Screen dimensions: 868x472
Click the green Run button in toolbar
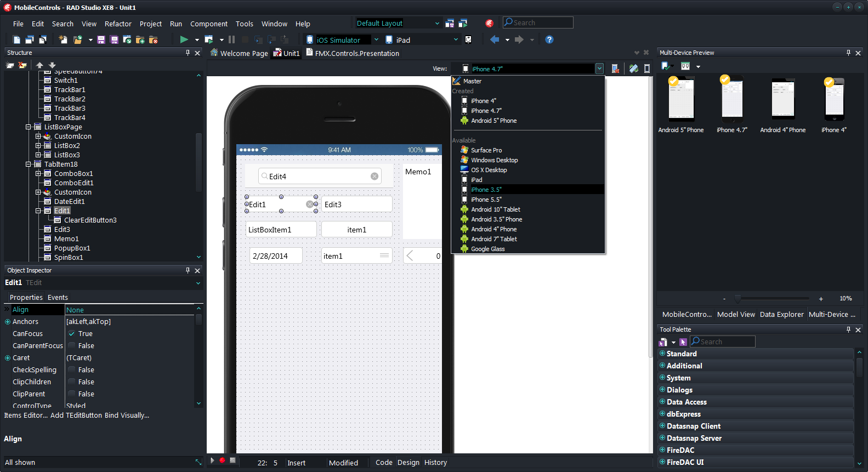pyautogui.click(x=184, y=39)
